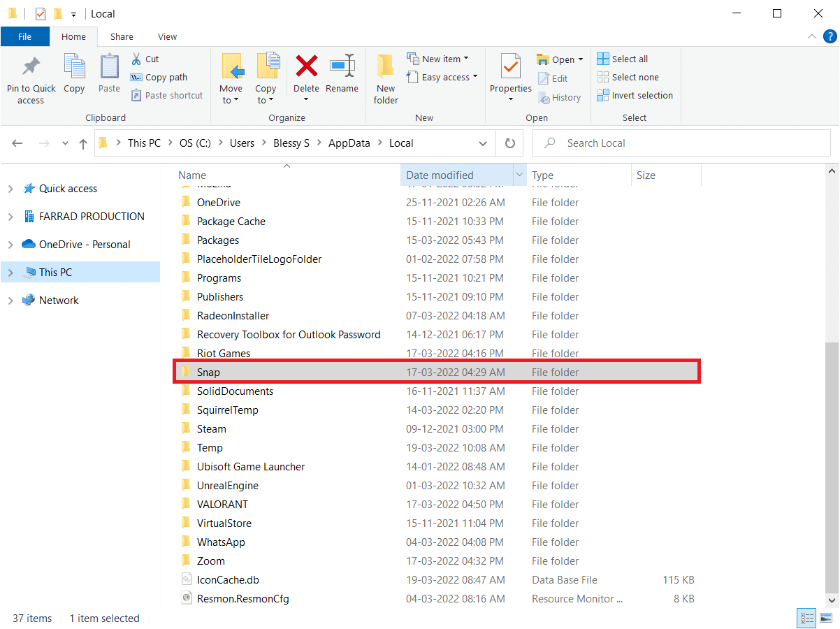Switch to details view toggle

click(807, 618)
